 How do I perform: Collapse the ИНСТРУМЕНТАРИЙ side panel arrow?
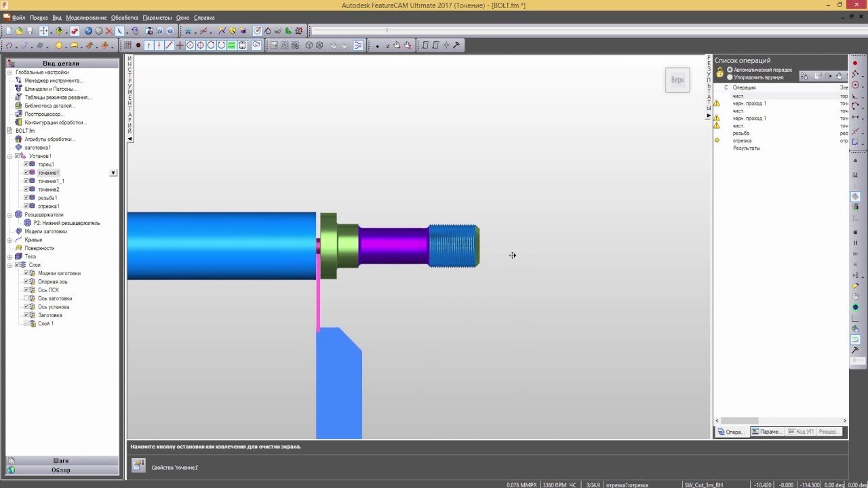tap(130, 139)
